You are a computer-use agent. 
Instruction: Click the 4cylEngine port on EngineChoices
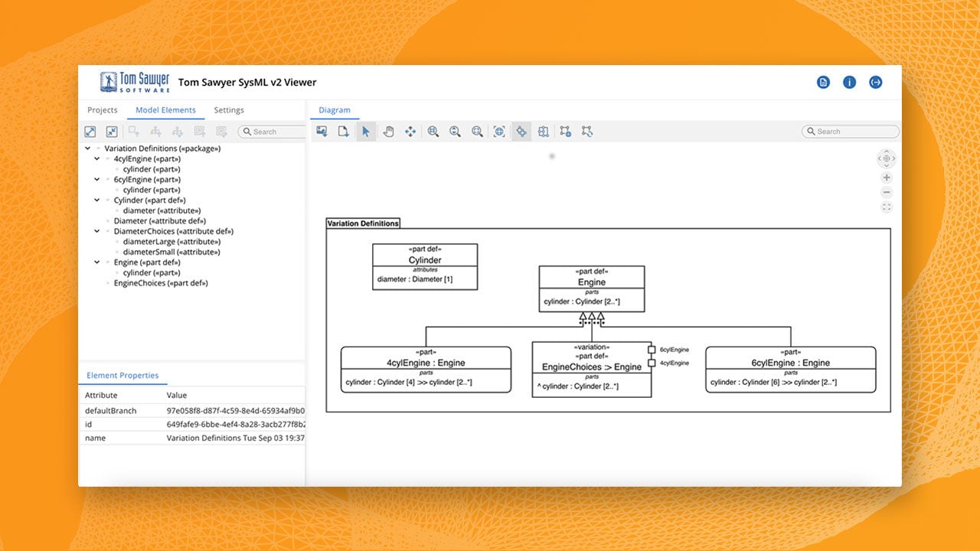tap(652, 363)
